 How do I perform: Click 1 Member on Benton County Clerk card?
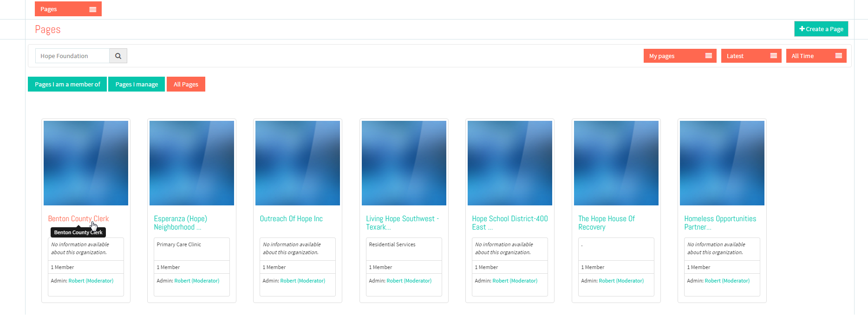click(62, 267)
